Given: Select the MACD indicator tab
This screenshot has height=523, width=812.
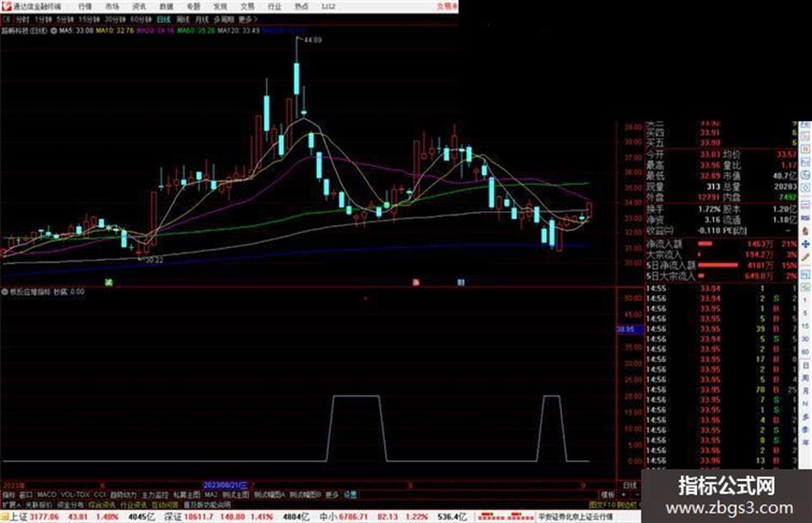Looking at the screenshot, I should click(46, 495).
